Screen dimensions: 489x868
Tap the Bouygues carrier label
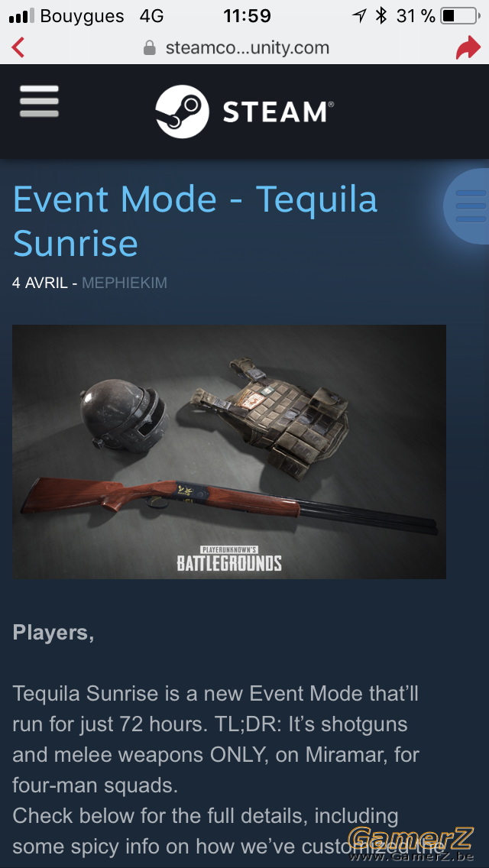[82, 17]
